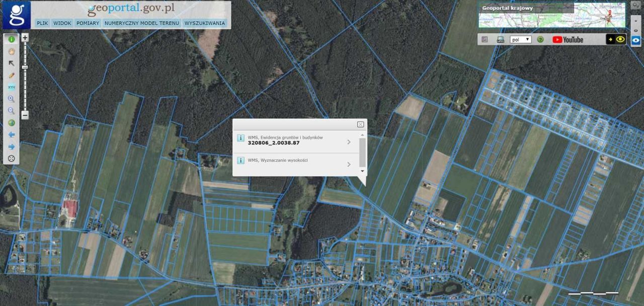Viewport: 644px width, 306px height.
Task: Expand the Wyznaczanie wysokości result
Action: tap(349, 164)
